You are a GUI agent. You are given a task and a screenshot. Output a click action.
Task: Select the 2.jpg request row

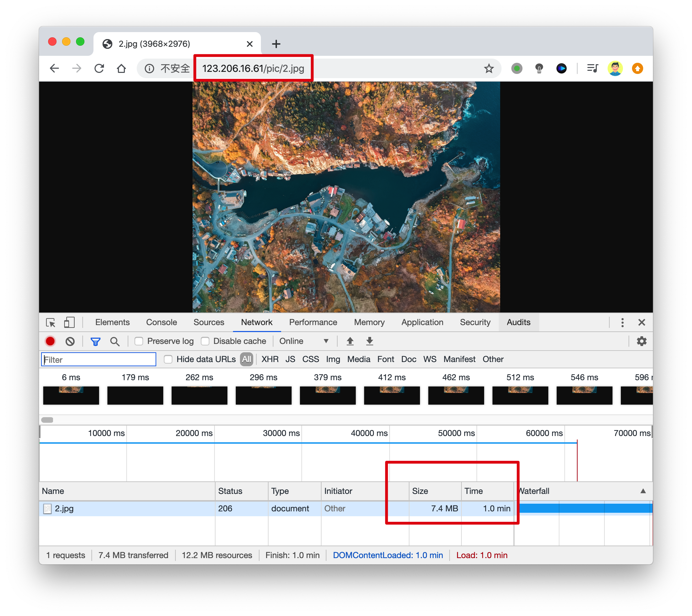pos(346,509)
